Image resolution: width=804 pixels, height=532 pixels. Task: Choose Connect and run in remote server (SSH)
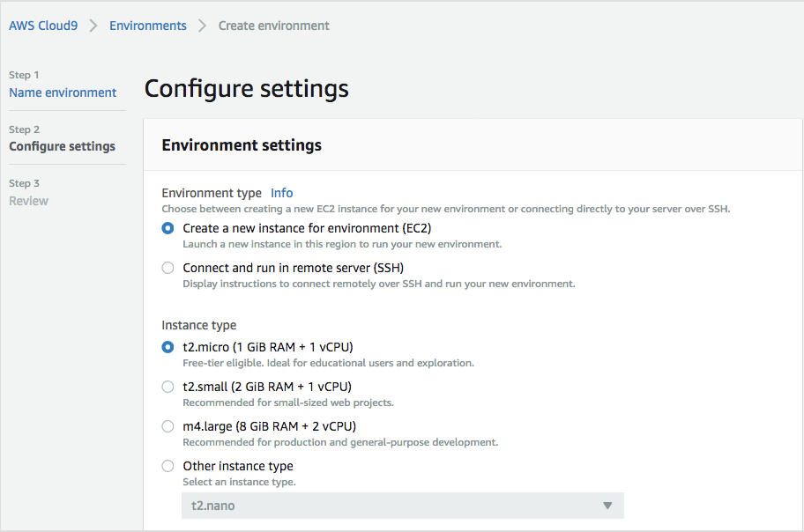pos(167,268)
